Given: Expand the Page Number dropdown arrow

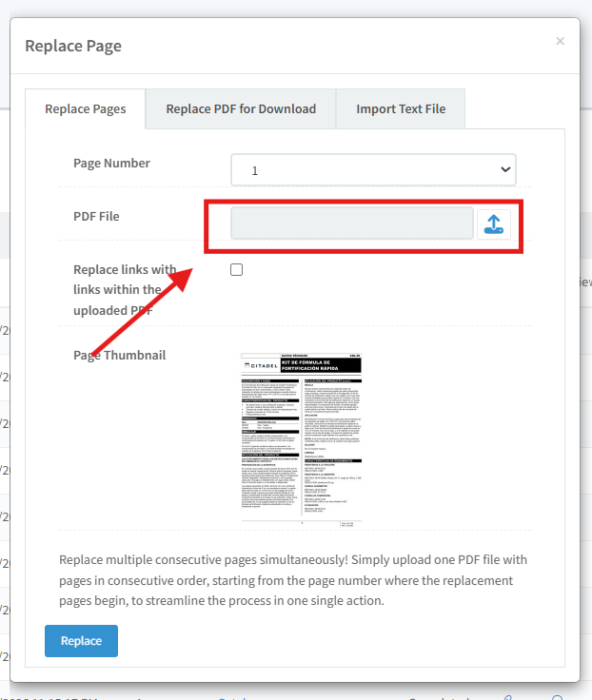Looking at the screenshot, I should (504, 169).
